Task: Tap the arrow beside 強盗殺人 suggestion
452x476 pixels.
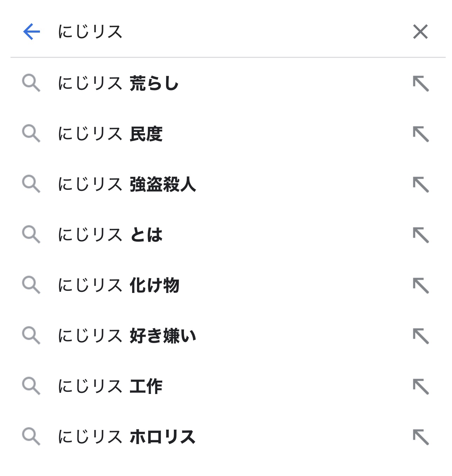Action: tap(420, 185)
